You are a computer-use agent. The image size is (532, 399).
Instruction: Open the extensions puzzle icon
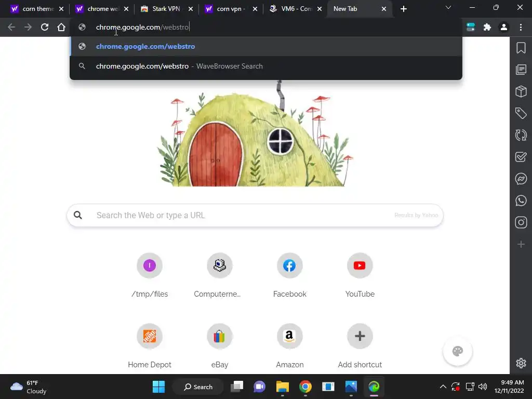[487, 27]
